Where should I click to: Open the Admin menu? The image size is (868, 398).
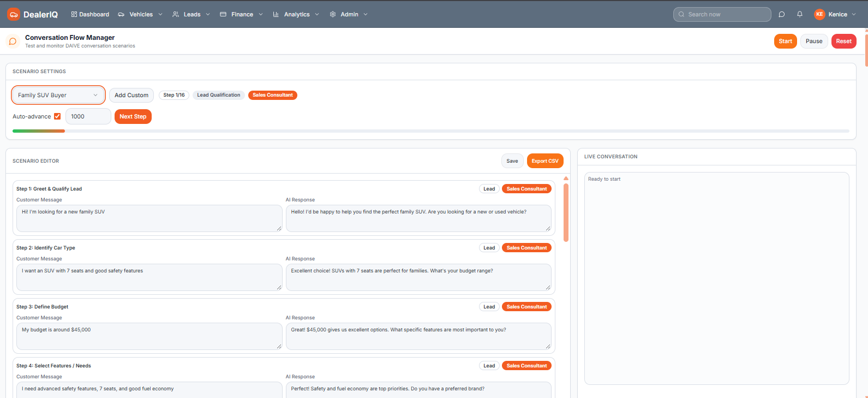pos(349,14)
